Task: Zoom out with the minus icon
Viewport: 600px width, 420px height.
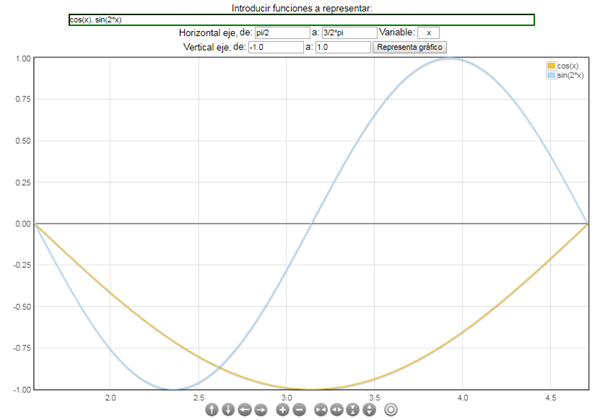Action: coord(299,410)
